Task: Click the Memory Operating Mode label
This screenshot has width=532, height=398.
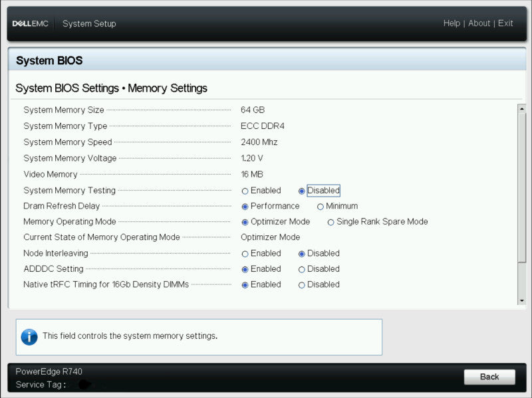Action: click(x=70, y=221)
